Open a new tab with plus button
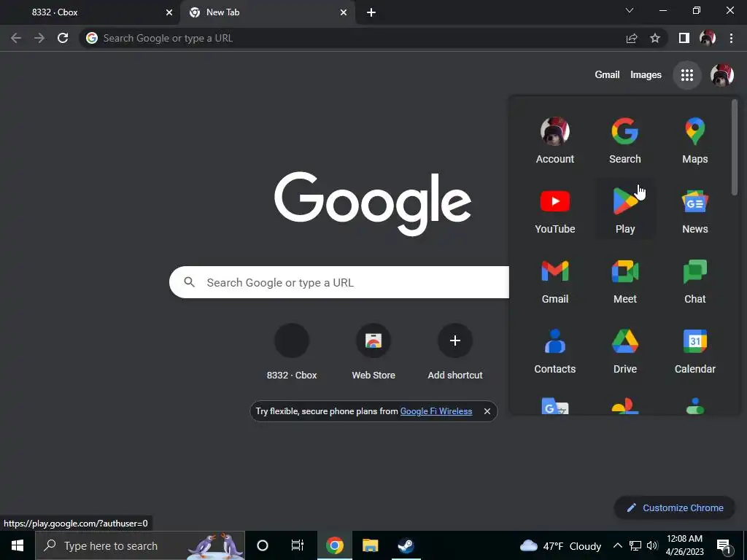Viewport: 747px width, 560px height. coord(371,12)
